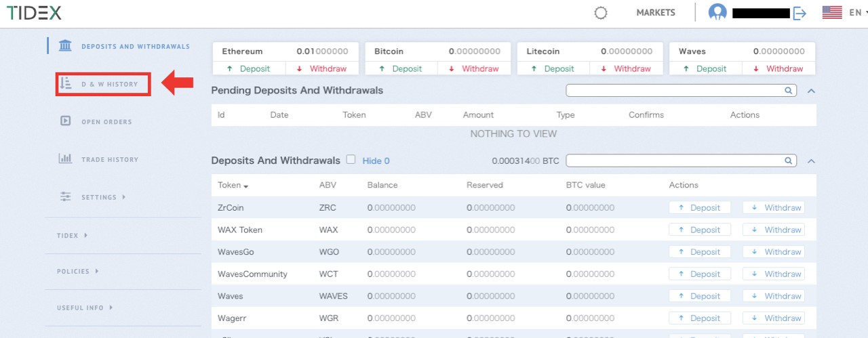
Task: Expand the Policies sidebar menu
Action: (77, 271)
